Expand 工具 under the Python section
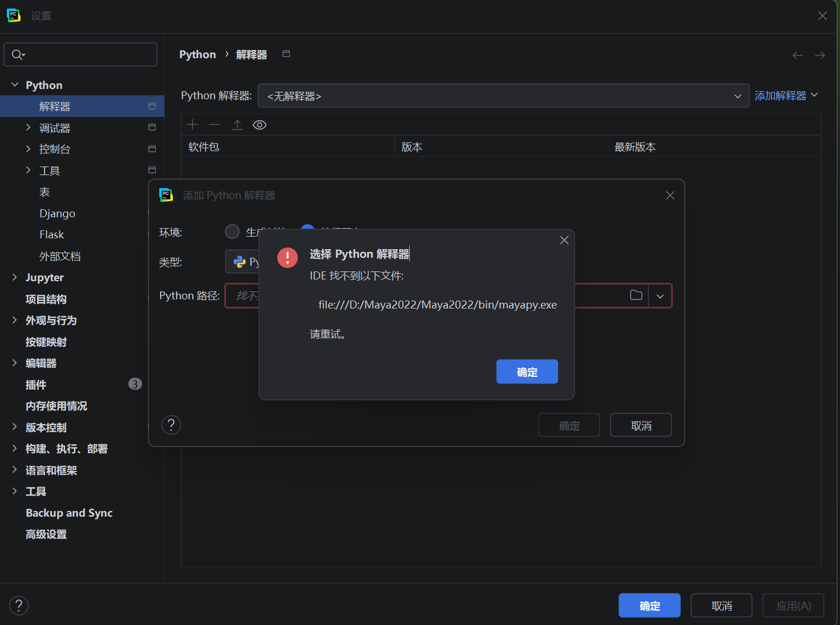Viewport: 840px width, 625px height. [29, 170]
